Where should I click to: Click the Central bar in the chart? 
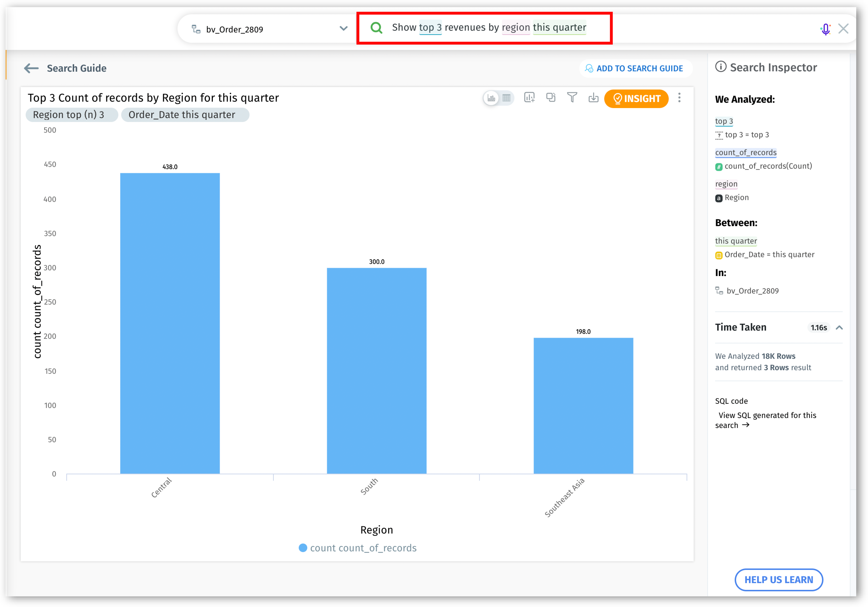170,323
